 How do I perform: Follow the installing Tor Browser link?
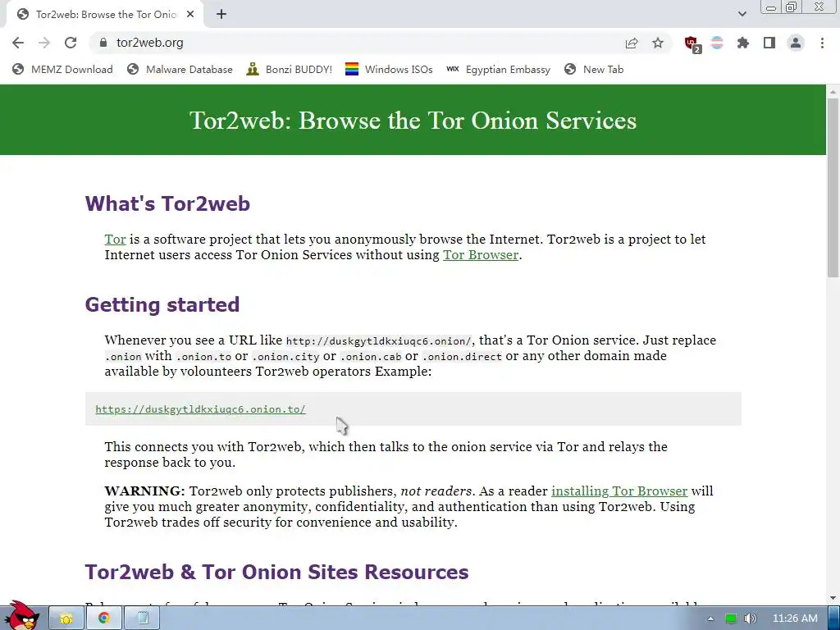pos(619,491)
